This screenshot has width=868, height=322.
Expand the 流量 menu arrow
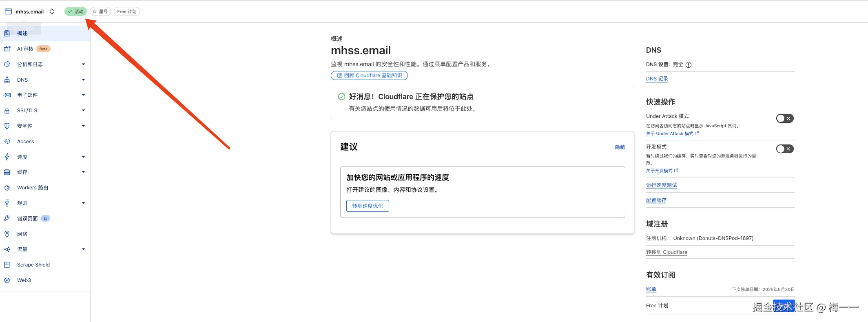[83, 249]
